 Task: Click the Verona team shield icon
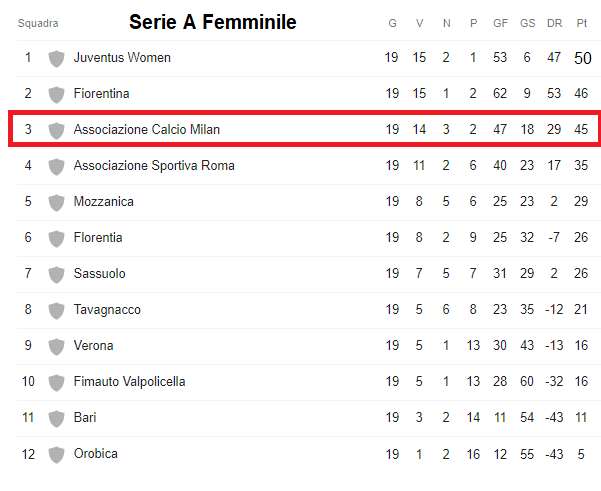(56, 346)
